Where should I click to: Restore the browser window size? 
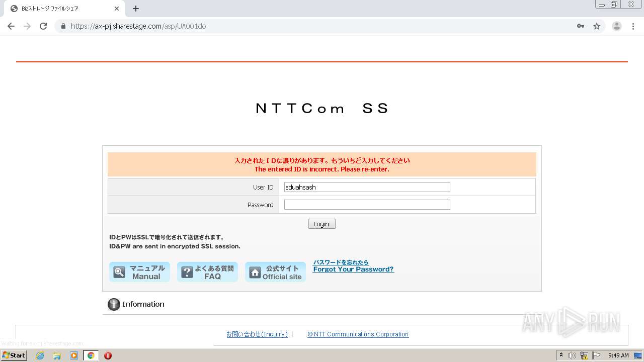614,4
